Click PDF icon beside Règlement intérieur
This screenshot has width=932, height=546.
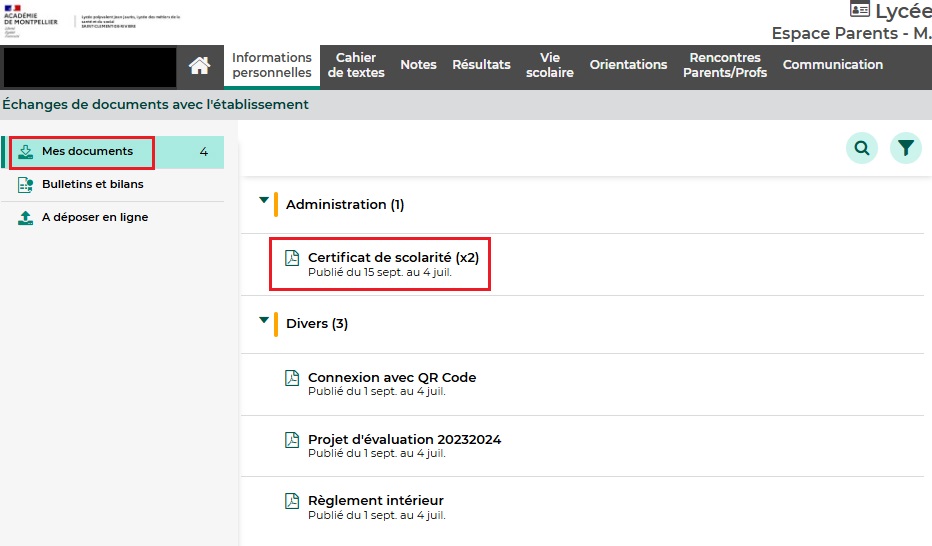[292, 501]
